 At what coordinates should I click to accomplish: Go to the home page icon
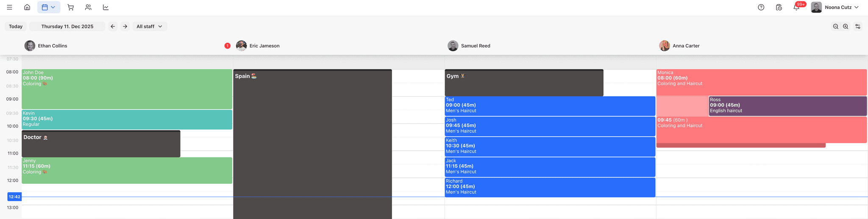coord(27,7)
